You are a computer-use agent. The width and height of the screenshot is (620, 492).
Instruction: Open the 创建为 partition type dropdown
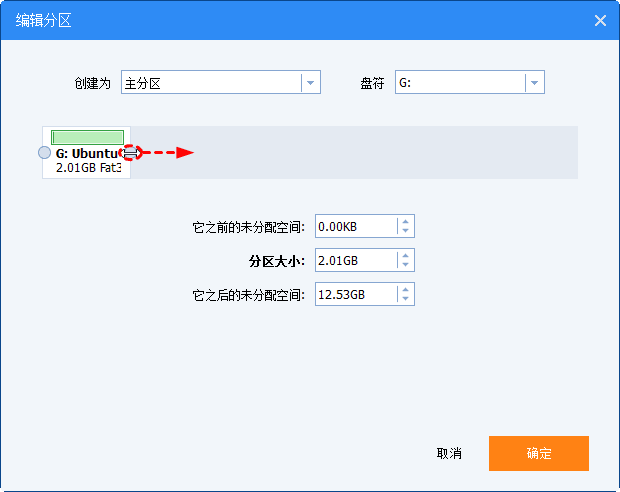[310, 83]
